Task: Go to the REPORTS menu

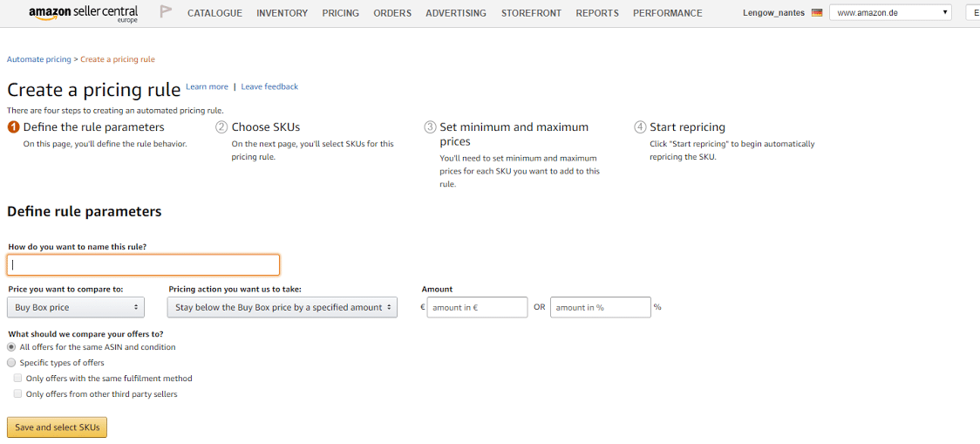Action: (x=597, y=13)
